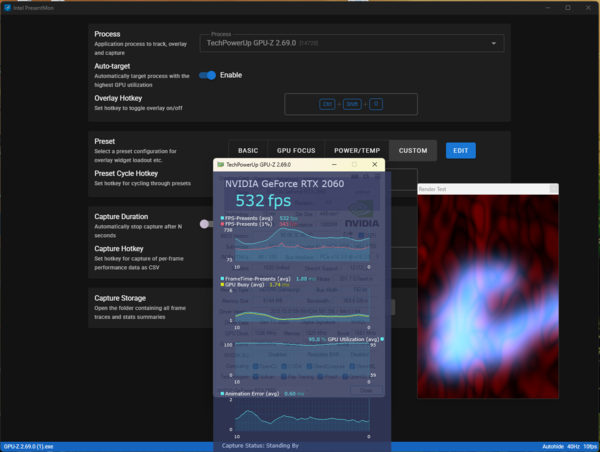Minimize the Intel PresentMon window
Screen dimensions: 600x452
548,8
